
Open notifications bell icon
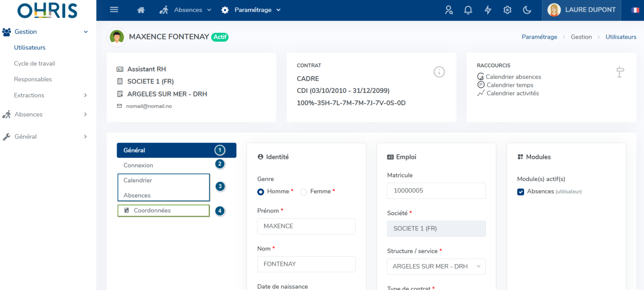coord(468,10)
